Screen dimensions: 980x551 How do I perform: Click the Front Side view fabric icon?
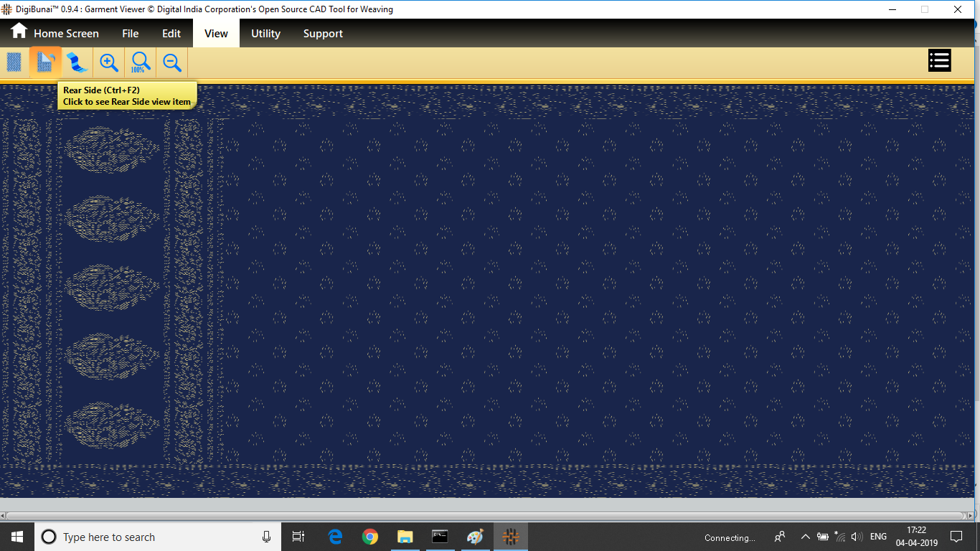tap(14, 62)
